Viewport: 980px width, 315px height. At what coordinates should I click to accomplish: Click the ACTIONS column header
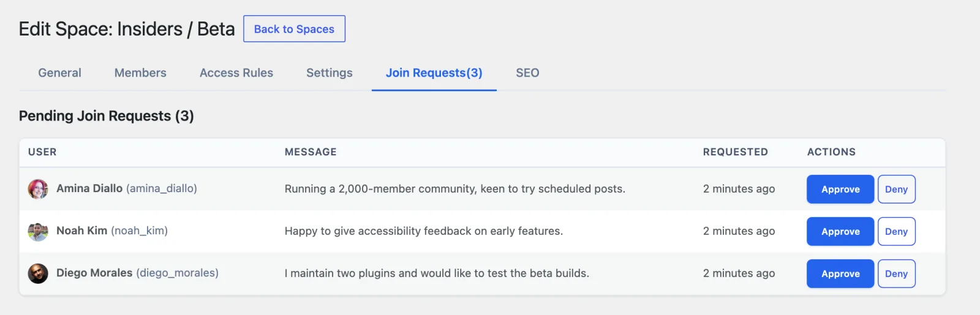[x=831, y=152]
